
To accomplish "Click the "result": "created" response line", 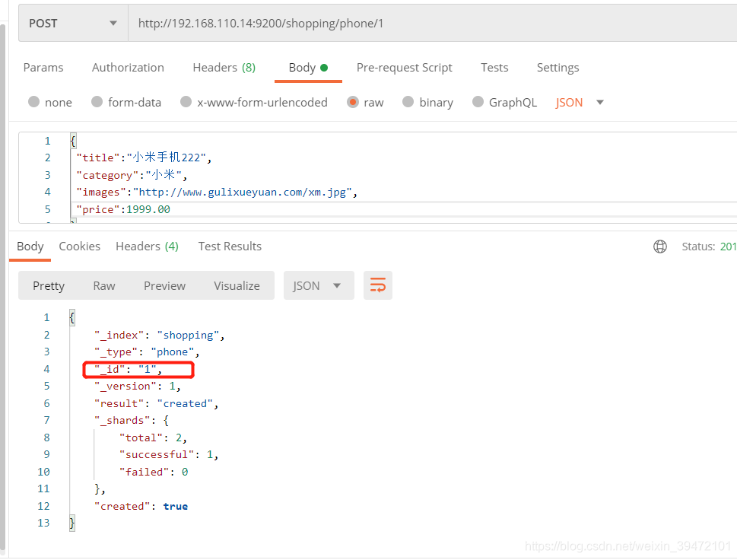I will 157,403.
